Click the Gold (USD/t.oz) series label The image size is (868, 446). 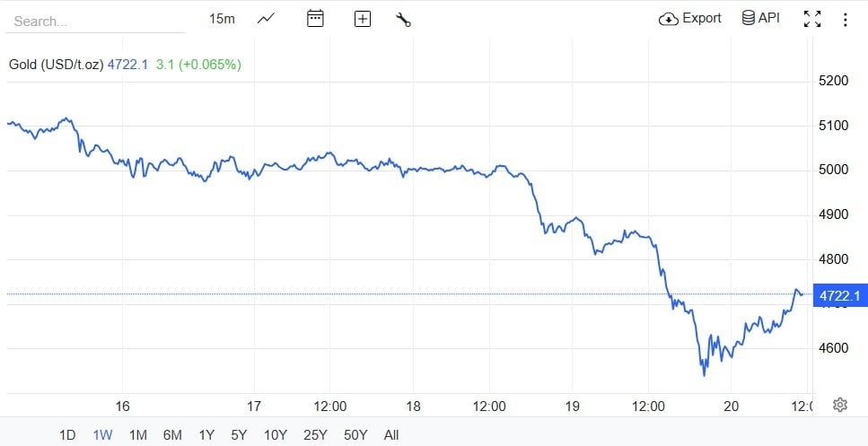click(x=56, y=65)
